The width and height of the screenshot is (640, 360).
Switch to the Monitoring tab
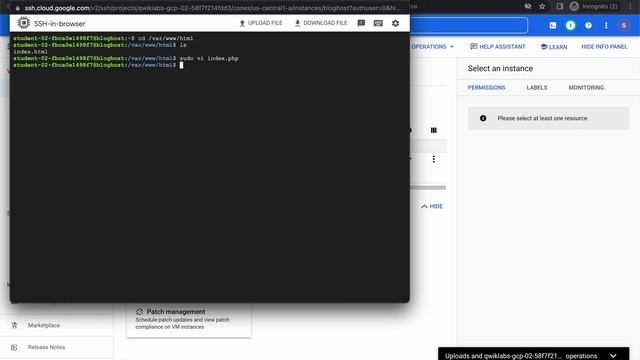(586, 87)
